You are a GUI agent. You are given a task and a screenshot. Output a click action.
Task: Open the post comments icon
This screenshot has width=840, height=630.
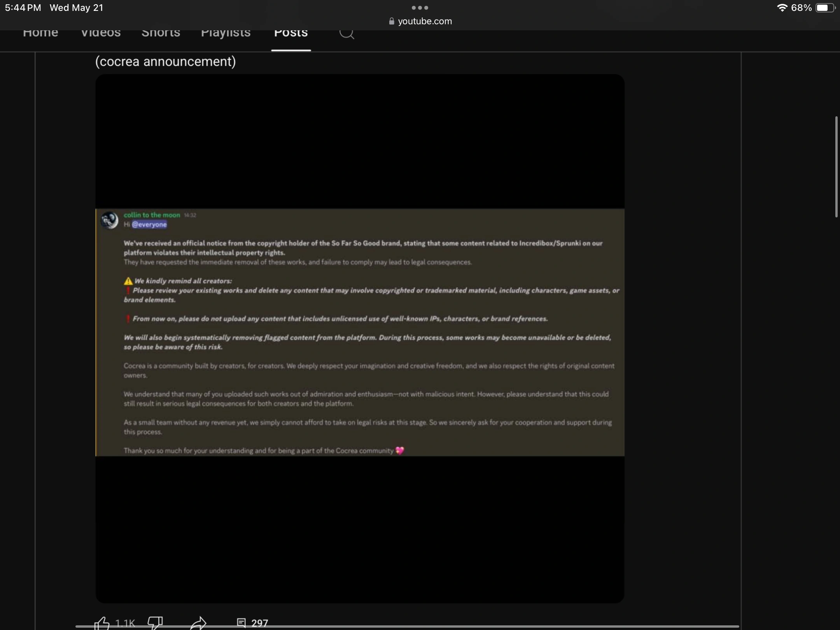[241, 623]
